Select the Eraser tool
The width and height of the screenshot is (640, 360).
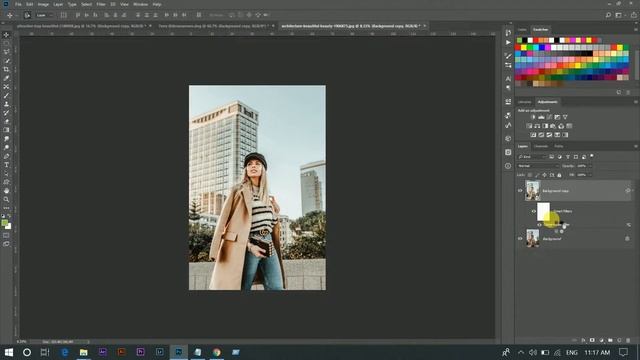(x=6, y=121)
